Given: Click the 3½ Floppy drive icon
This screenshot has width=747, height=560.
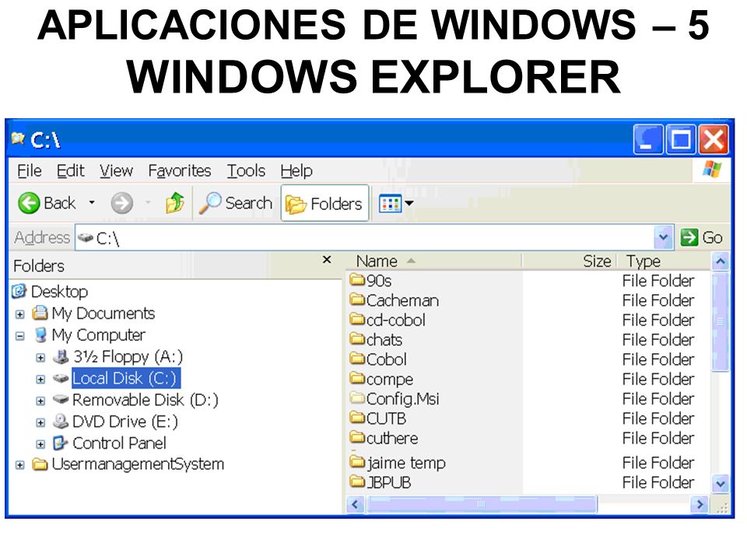Looking at the screenshot, I should pos(61,356).
